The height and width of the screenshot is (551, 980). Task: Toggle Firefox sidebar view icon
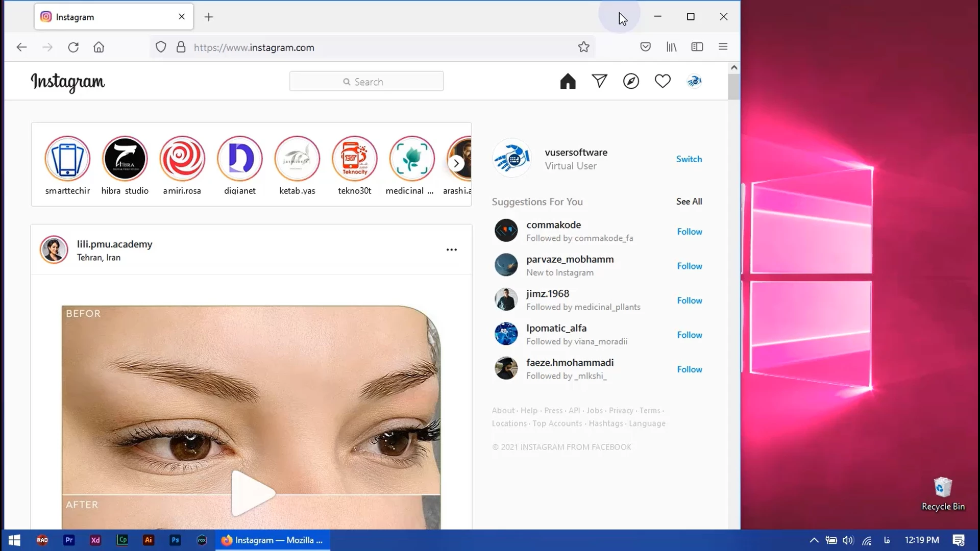point(697,47)
